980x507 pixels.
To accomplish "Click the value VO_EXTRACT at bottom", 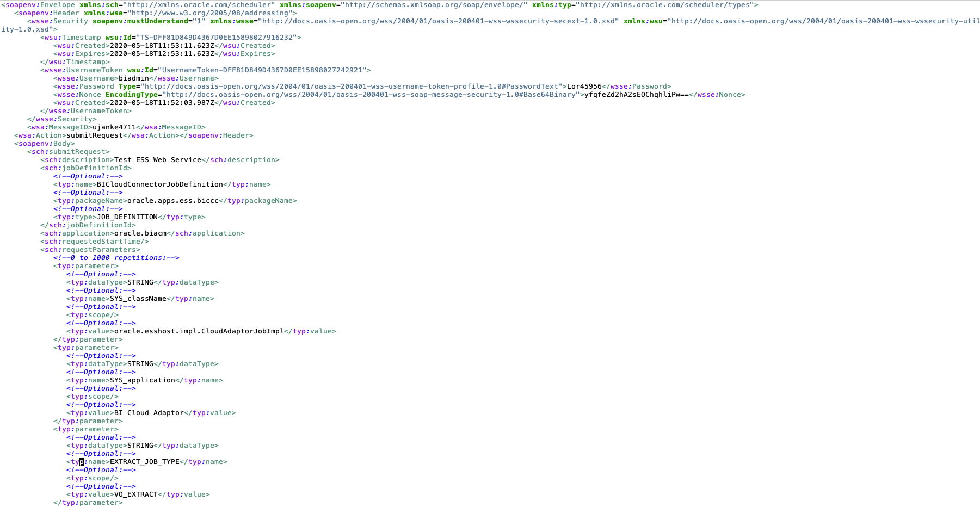I will click(134, 494).
